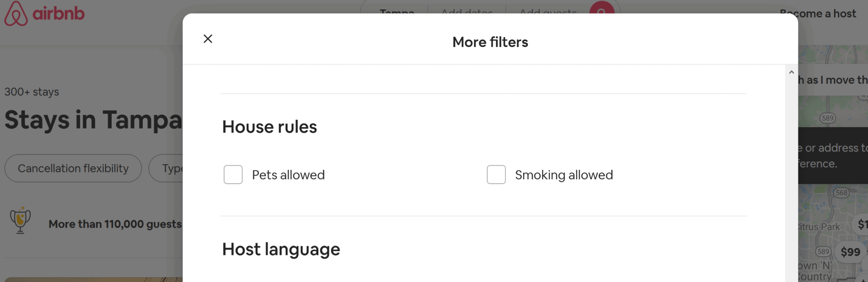Open the Add dates field
Image resolution: width=868 pixels, height=282 pixels.
pos(467,11)
